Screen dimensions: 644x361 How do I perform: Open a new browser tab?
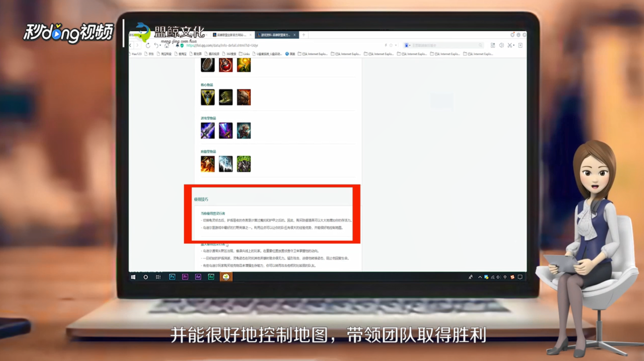(304, 35)
